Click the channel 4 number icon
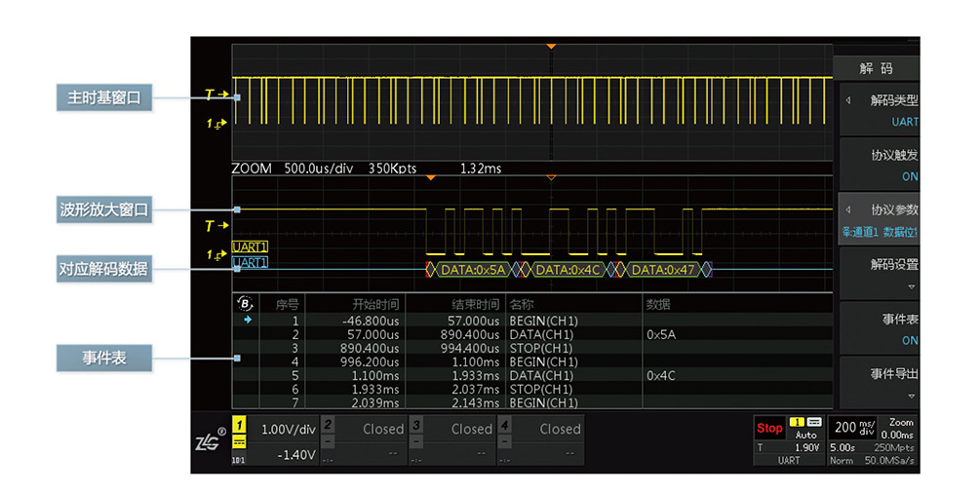The height and width of the screenshot is (493, 980). point(505,426)
